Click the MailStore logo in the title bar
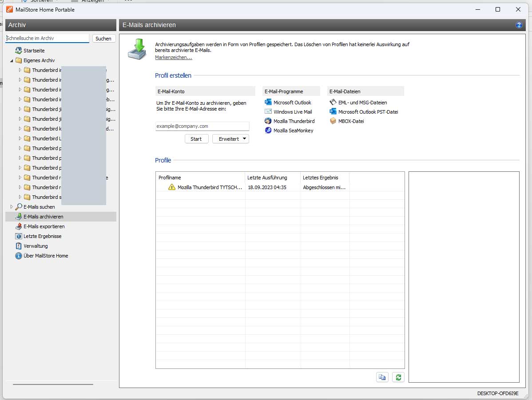The image size is (532, 400). [x=9, y=9]
